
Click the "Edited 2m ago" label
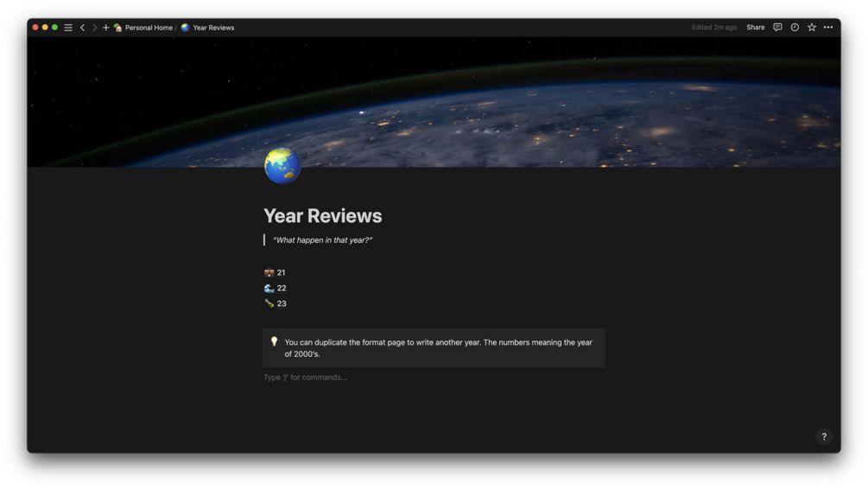(714, 27)
